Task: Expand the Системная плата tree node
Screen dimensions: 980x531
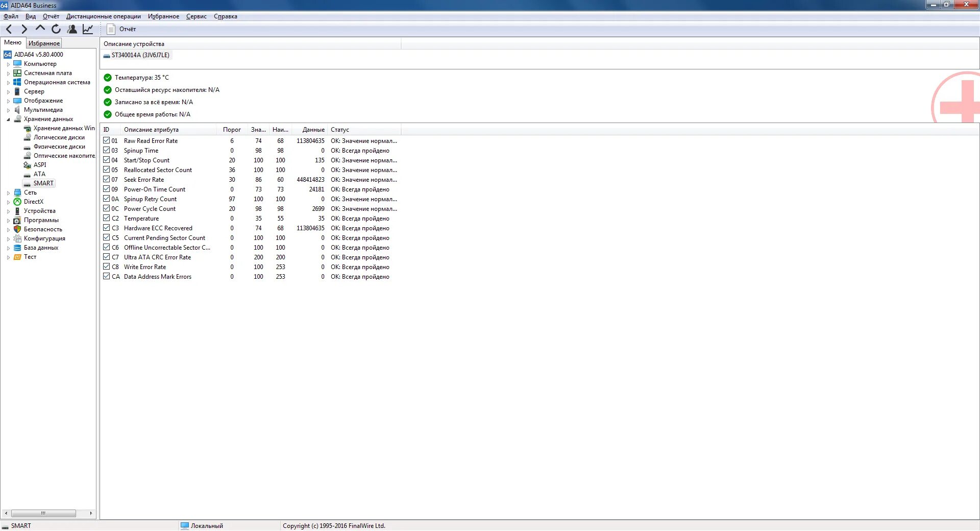Action: click(8, 74)
